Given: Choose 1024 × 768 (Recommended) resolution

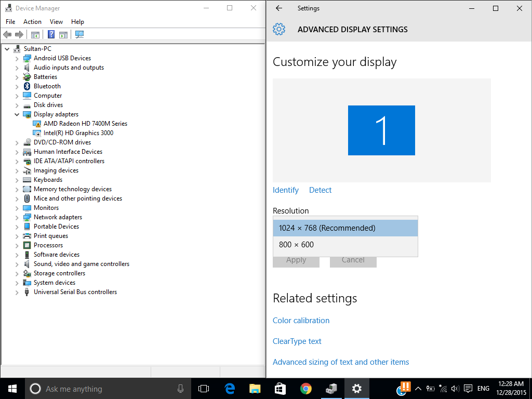Looking at the screenshot, I should pos(345,228).
